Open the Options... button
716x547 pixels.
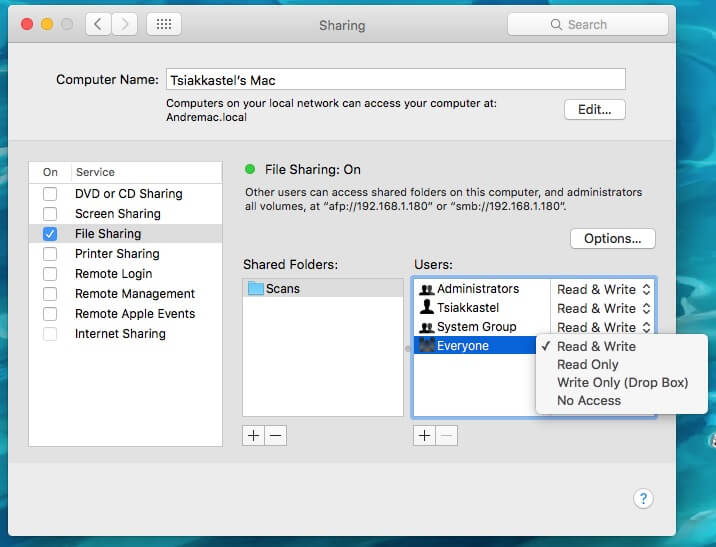pyautogui.click(x=612, y=239)
